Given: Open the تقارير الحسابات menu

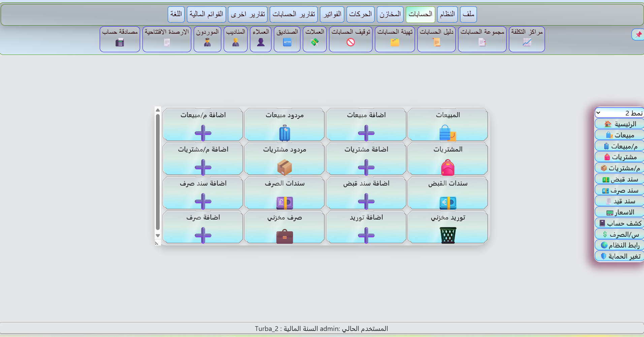Looking at the screenshot, I should pyautogui.click(x=294, y=14).
